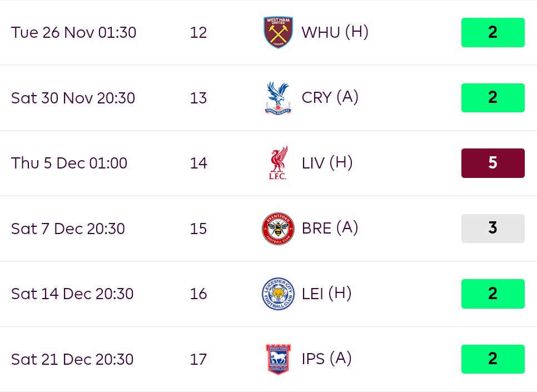Click the West Ham United crest
537x392 pixels.
278,33
